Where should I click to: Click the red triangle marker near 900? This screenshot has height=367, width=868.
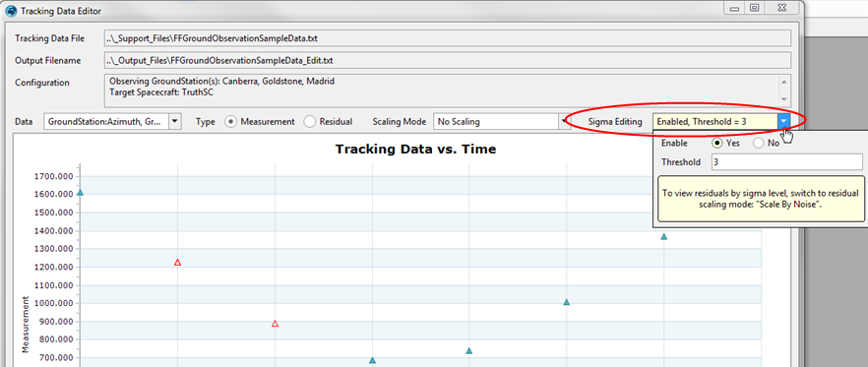click(x=276, y=324)
